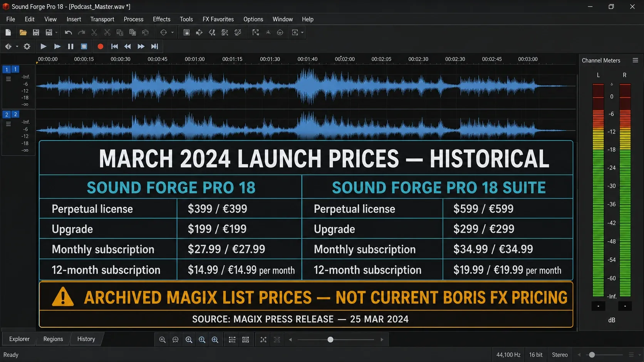Click the 44,100 Hz sample rate field
This screenshot has width=644, height=362.
508,355
